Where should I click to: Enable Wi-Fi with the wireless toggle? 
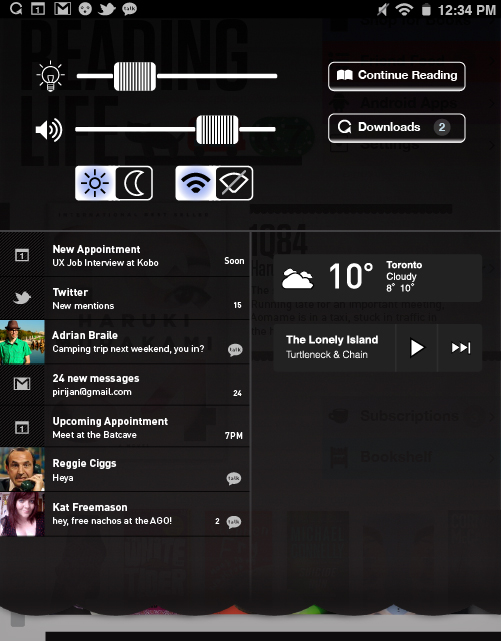(x=195, y=183)
